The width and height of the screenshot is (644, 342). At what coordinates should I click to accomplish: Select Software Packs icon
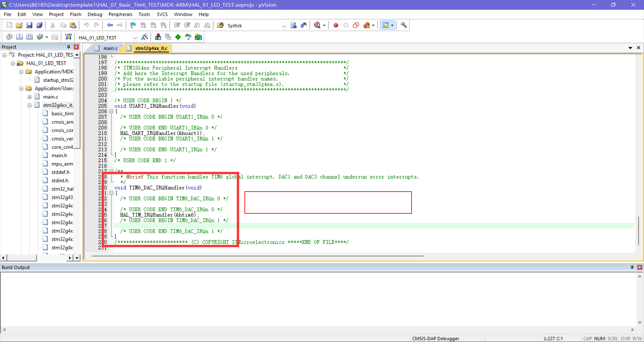tap(188, 37)
